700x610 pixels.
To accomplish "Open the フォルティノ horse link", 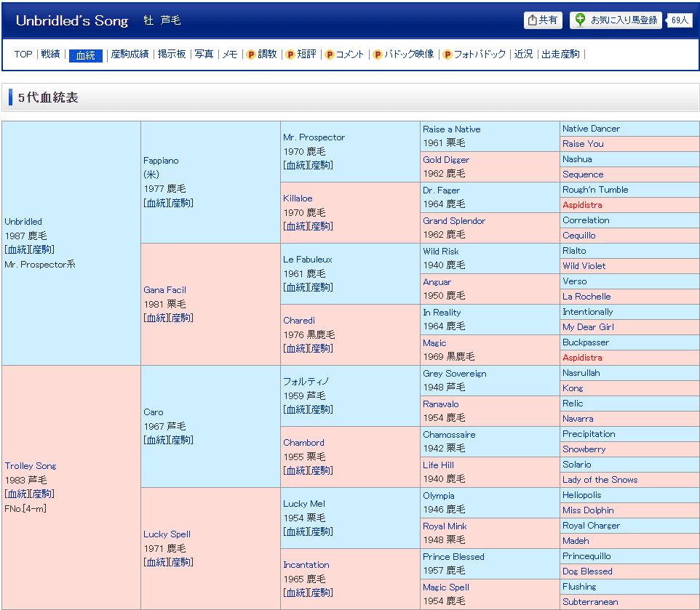I will tap(306, 381).
